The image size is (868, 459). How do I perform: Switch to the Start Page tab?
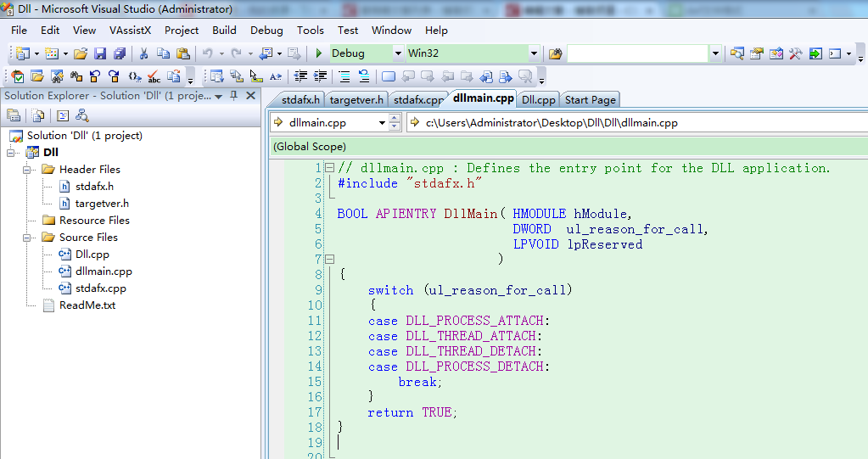[x=590, y=99]
